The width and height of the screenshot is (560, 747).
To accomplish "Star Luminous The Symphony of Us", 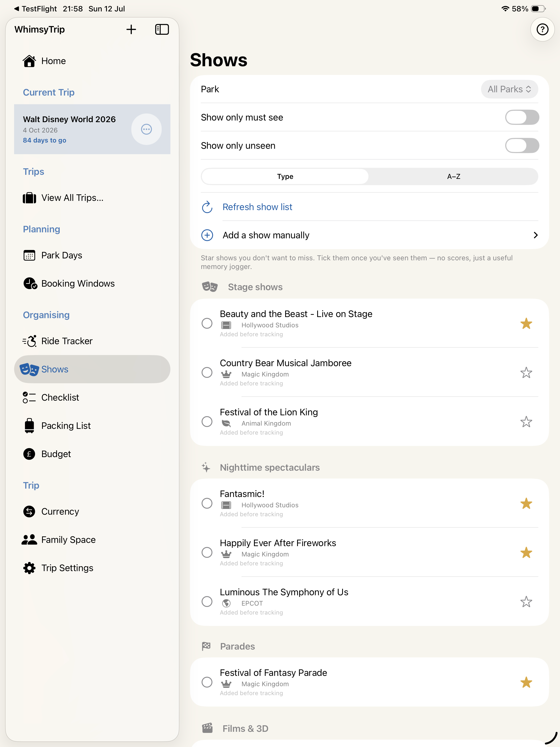I will [x=526, y=602].
